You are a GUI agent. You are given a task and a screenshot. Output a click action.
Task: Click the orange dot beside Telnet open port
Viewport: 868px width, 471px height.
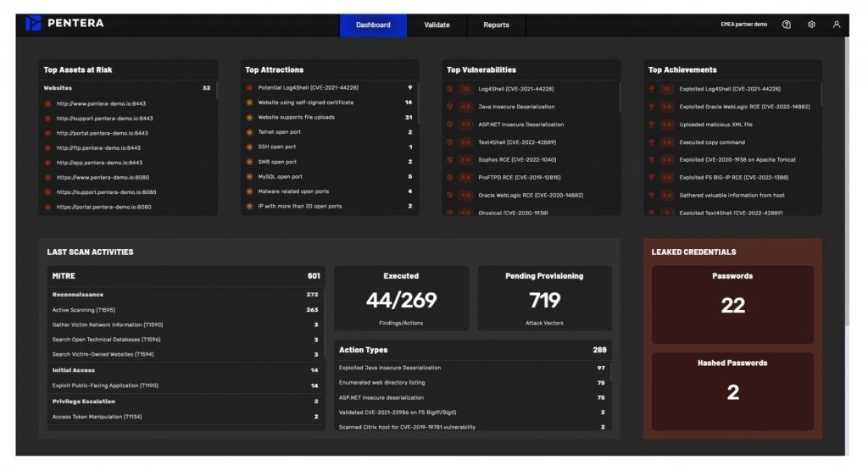coord(249,132)
